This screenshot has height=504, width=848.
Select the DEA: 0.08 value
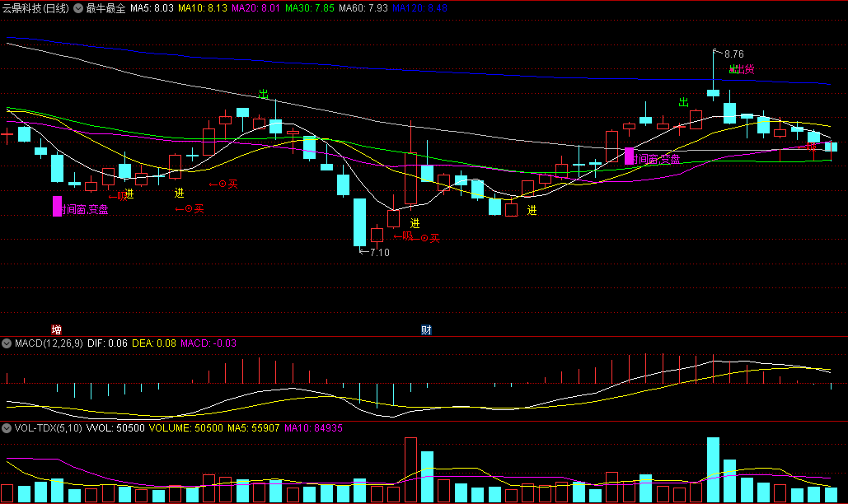[x=153, y=343]
